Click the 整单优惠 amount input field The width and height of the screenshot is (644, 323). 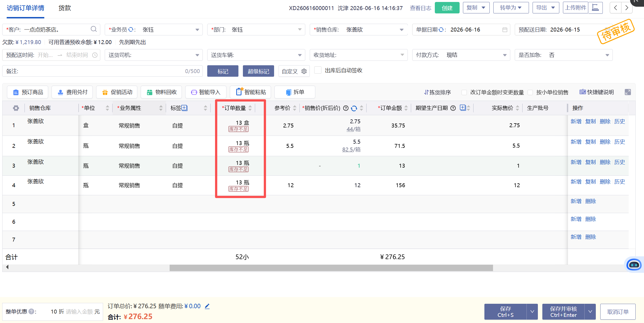(x=79, y=312)
